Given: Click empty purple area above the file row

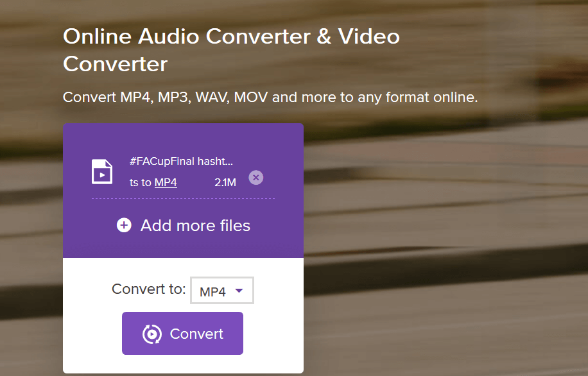Looking at the screenshot, I should (x=183, y=136).
